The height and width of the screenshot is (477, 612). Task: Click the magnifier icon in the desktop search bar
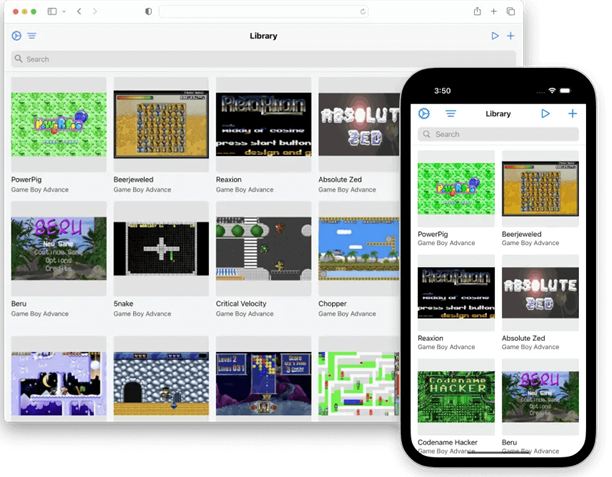(18, 59)
